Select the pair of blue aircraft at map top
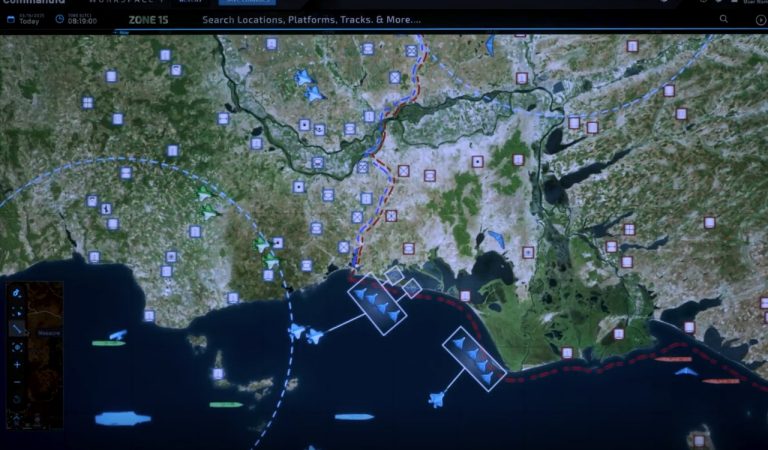 click(309, 85)
